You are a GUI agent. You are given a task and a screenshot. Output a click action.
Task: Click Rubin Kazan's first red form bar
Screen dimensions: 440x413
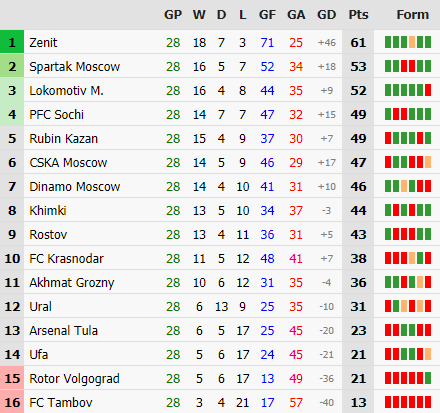(388, 138)
